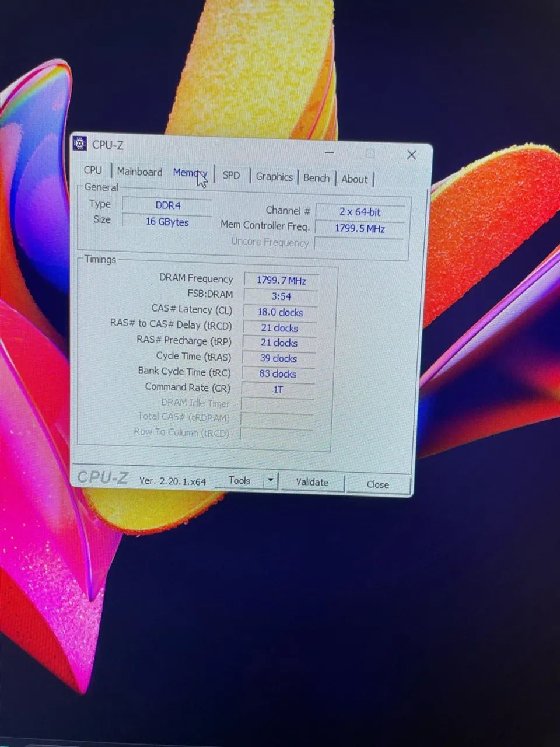Click Command Rate value 1T
Viewport: 560px width, 747px height.
point(278,389)
